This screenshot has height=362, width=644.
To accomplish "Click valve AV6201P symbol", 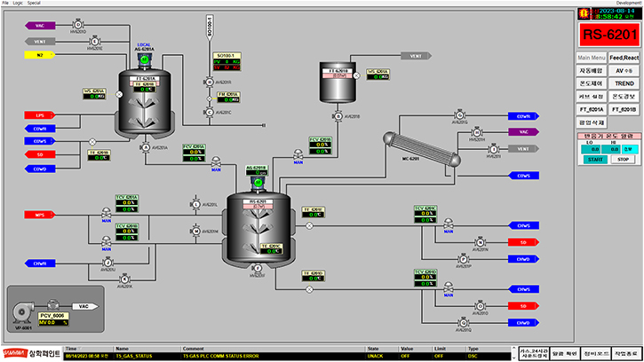I will [x=464, y=259].
